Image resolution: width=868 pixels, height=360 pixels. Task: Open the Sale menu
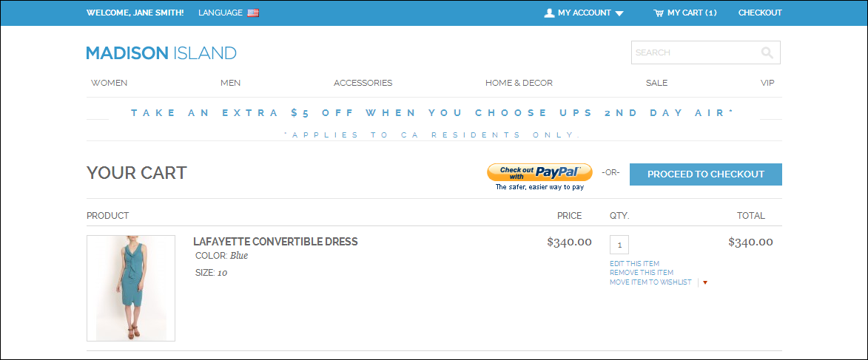coord(656,83)
